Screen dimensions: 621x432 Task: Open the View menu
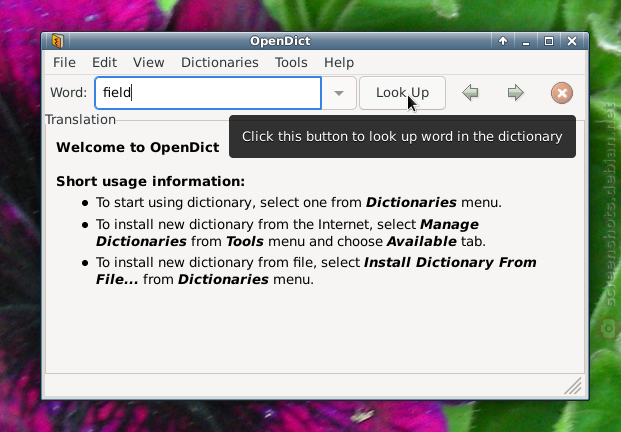149,63
